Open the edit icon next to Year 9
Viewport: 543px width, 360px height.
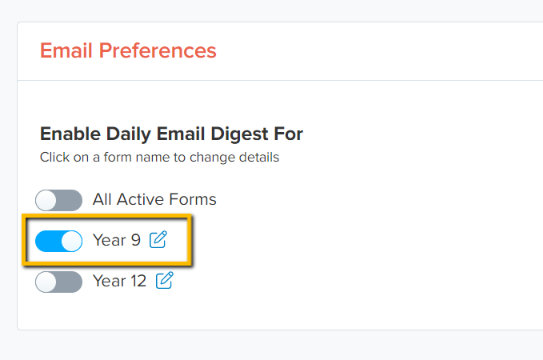point(158,240)
